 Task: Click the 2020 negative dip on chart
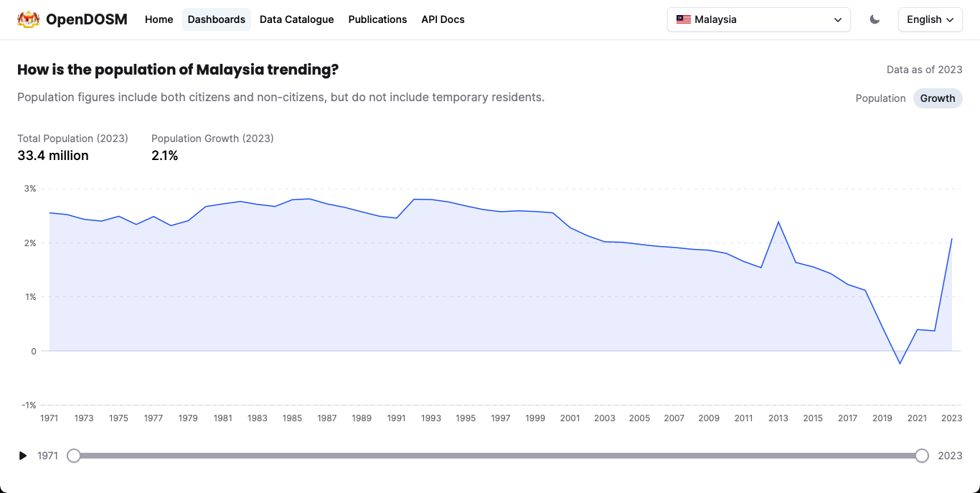point(900,363)
